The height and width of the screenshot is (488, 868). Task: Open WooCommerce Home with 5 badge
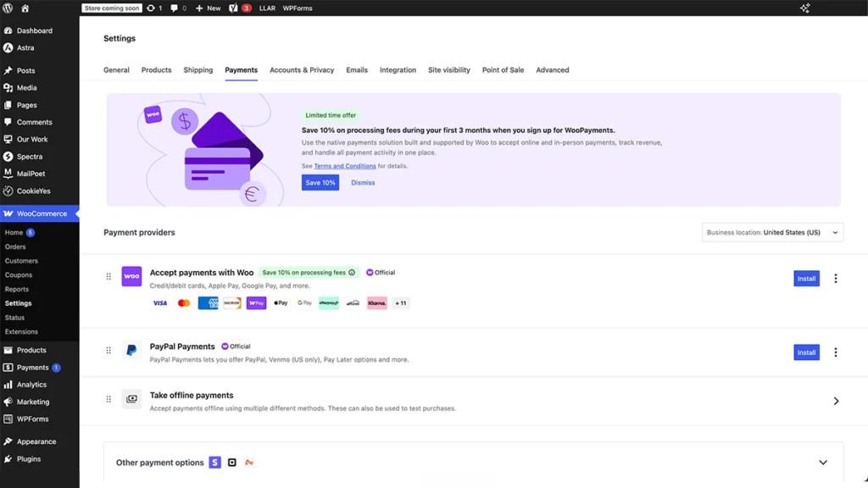click(19, 232)
